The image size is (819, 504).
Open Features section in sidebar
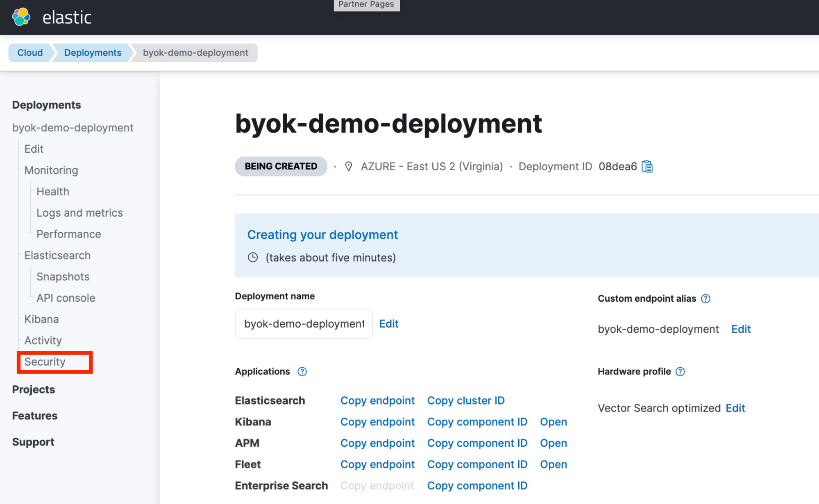35,416
